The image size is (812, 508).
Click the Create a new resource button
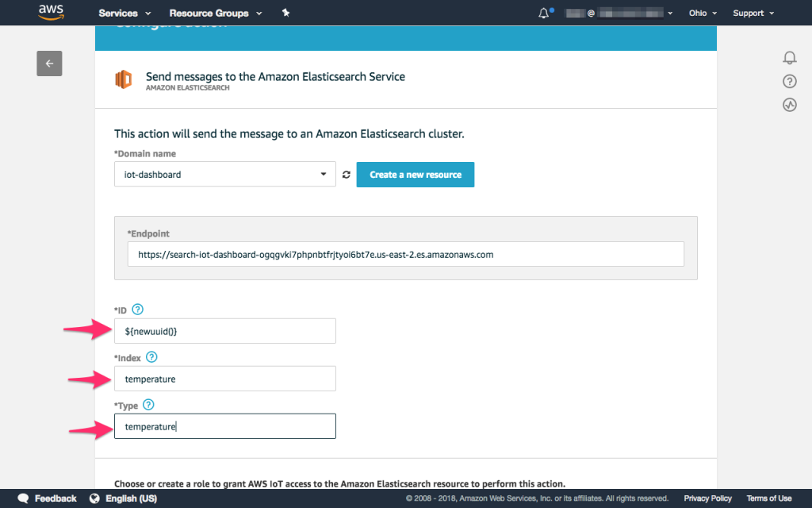coord(415,174)
